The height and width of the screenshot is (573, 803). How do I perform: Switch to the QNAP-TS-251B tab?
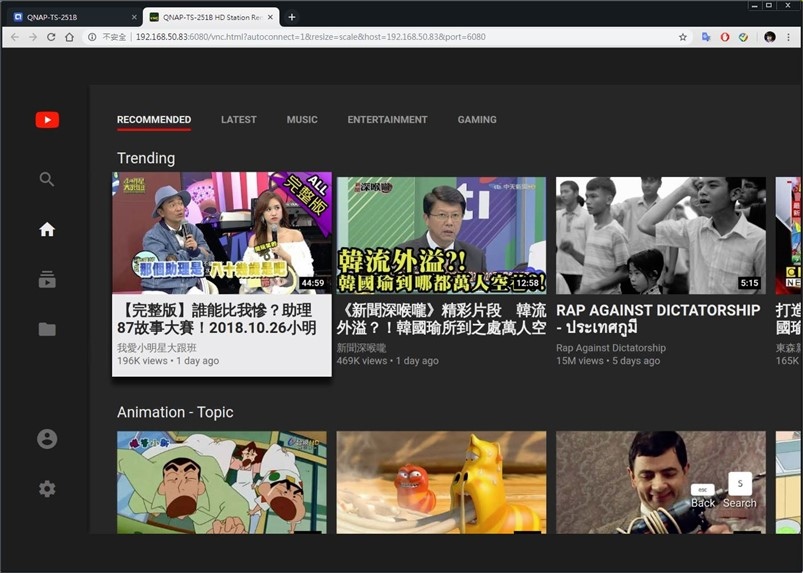pos(74,17)
